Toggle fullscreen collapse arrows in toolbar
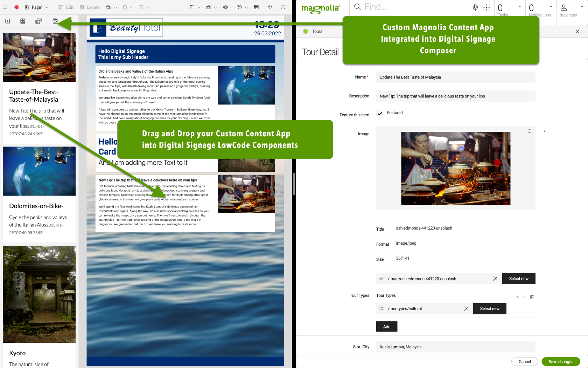This screenshot has width=588, height=368. [x=270, y=7]
